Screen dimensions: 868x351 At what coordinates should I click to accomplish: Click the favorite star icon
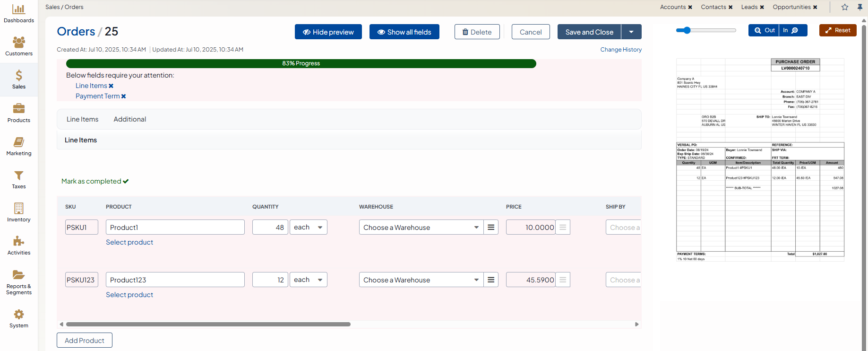coord(845,7)
